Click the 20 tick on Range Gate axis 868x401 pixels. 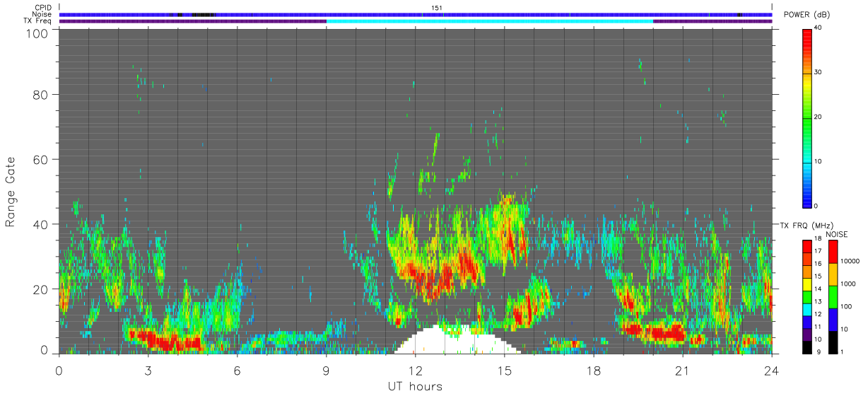click(40, 289)
